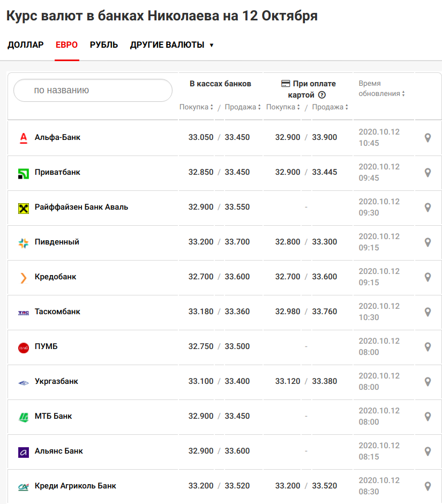Open the Таскомбанк link
This screenshot has height=504, width=442.
click(57, 312)
